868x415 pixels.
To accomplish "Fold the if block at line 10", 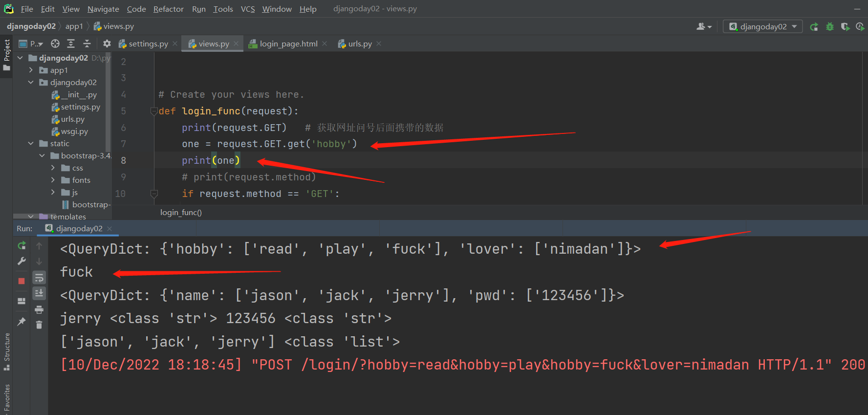I will point(154,194).
